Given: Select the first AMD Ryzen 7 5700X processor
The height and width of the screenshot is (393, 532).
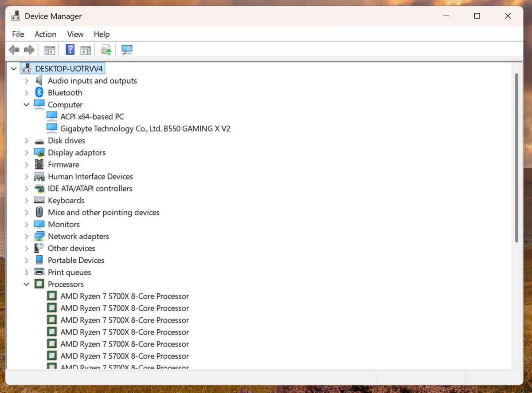Looking at the screenshot, I should (x=124, y=296).
